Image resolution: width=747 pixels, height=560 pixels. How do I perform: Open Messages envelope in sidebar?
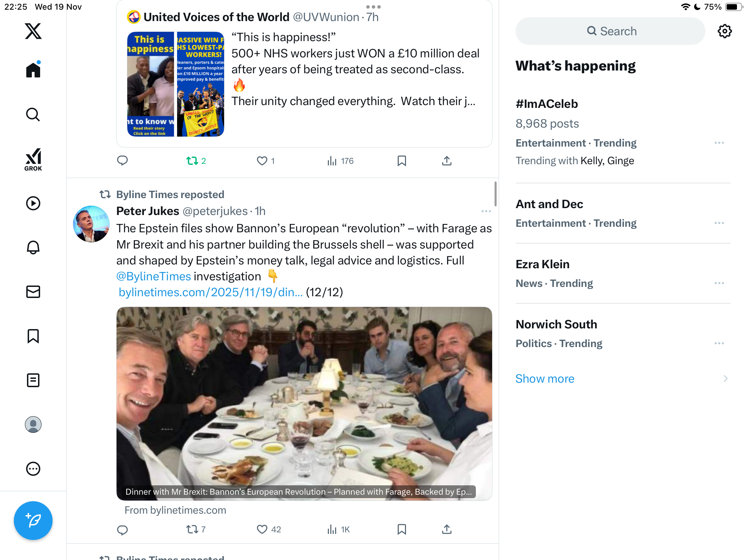click(x=33, y=292)
